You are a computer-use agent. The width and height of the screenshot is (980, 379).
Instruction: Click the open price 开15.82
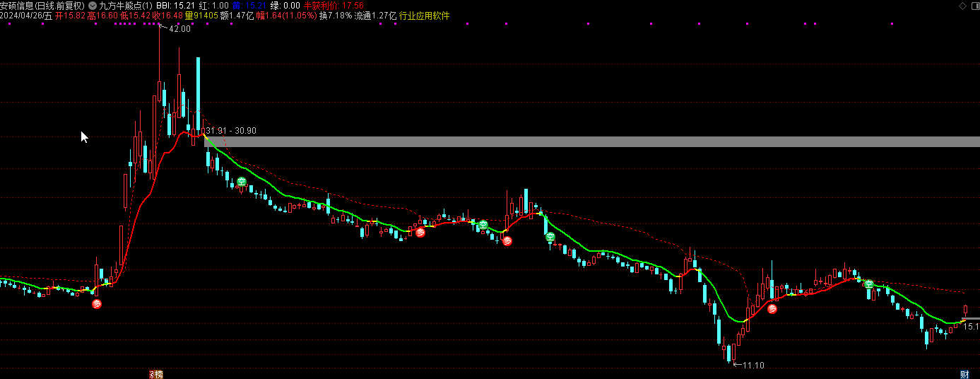[70, 16]
